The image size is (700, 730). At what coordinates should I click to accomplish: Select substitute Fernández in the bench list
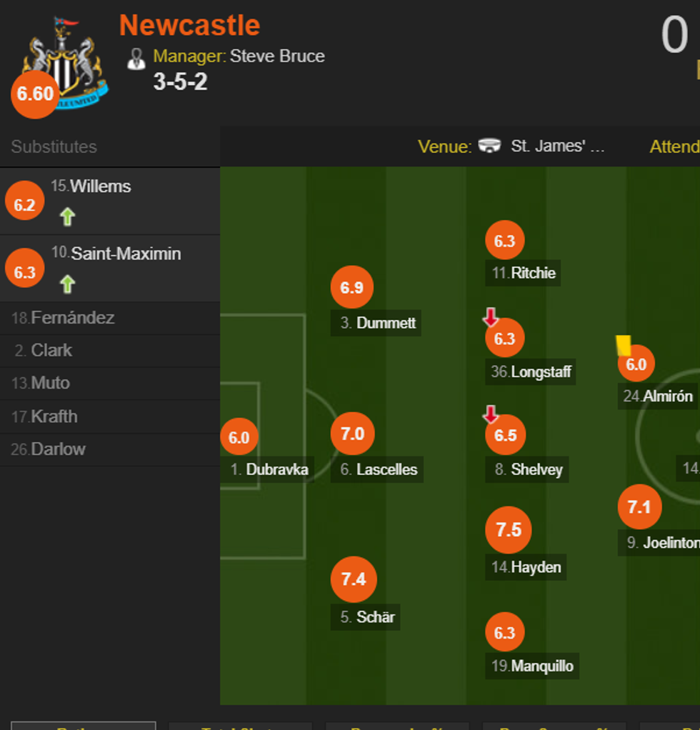(72, 318)
